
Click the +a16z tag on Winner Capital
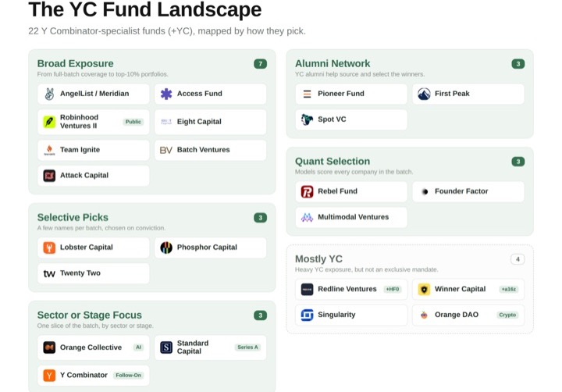509,289
